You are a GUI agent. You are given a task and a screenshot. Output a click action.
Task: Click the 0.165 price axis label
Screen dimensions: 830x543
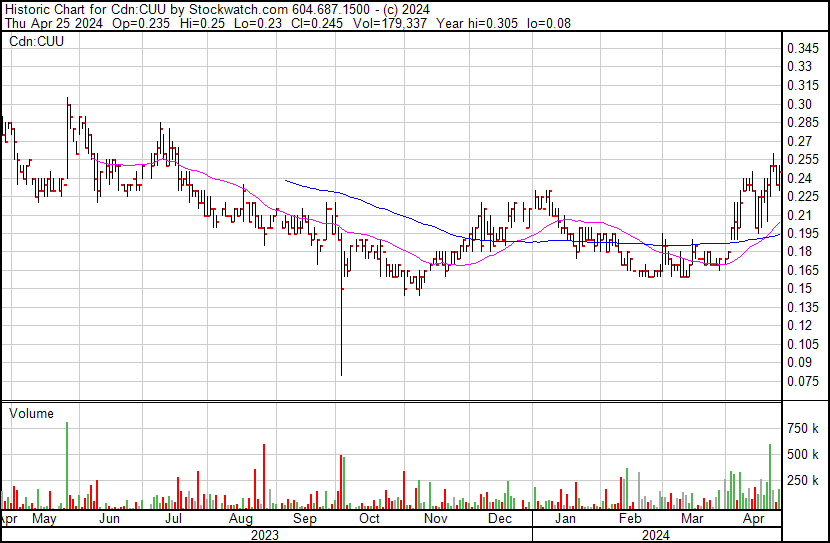click(x=803, y=270)
